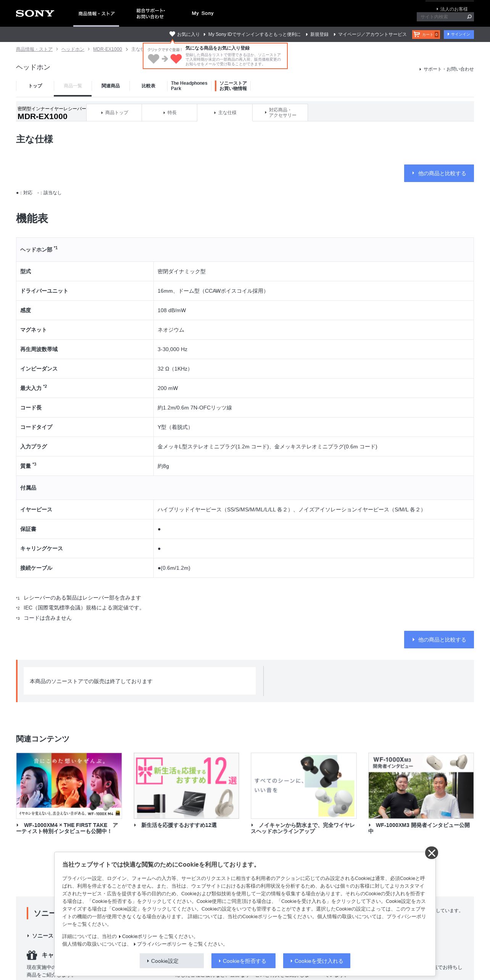490x980 pixels.
Task: Open ソニーストア お買い物情報 tab
Action: coord(233,86)
